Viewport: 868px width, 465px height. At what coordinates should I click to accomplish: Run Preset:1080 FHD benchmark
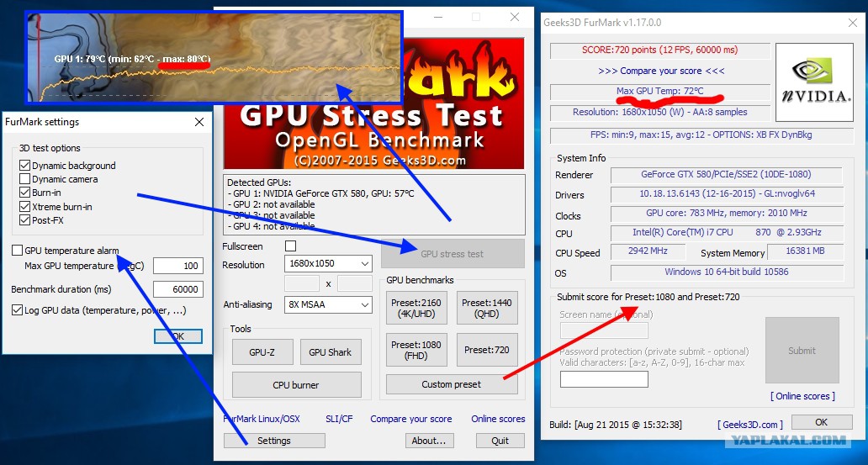point(416,350)
